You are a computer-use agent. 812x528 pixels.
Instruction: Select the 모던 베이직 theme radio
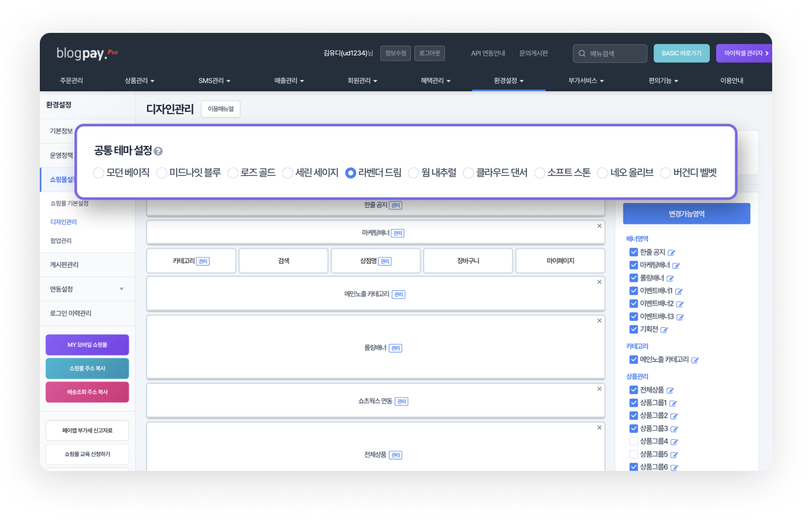99,173
